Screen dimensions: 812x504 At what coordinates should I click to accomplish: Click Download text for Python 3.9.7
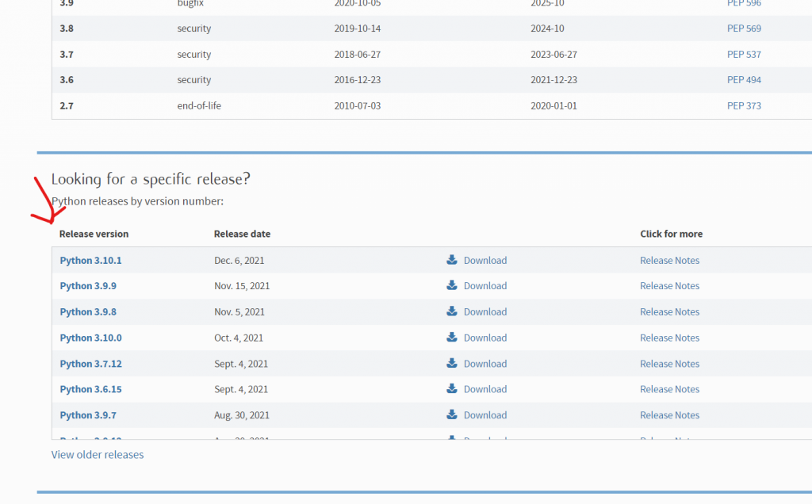tap(485, 415)
